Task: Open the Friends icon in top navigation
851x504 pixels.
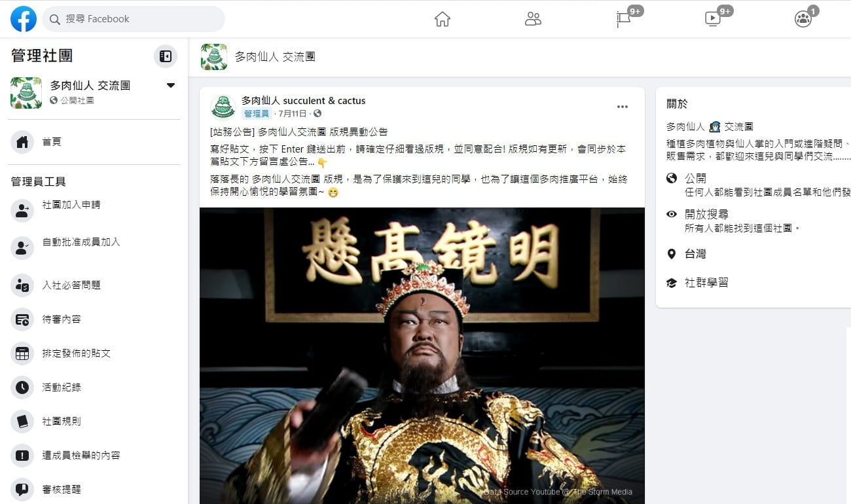Action: [x=533, y=19]
